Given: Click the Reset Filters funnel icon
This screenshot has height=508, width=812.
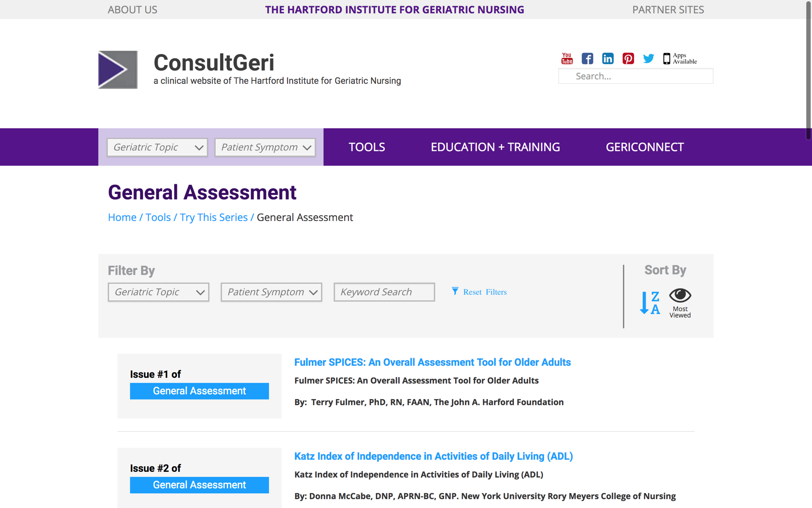Looking at the screenshot, I should [455, 291].
